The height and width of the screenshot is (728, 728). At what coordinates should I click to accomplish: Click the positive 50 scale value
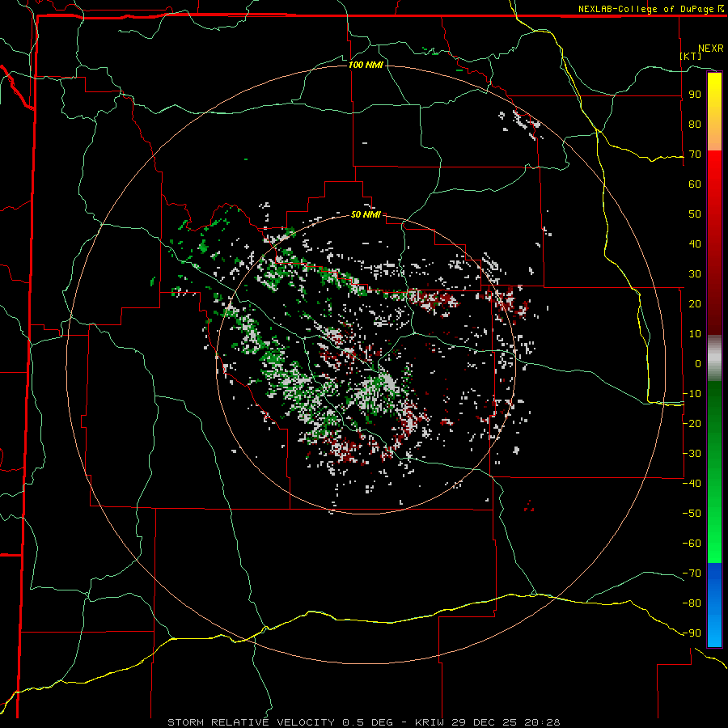[695, 214]
